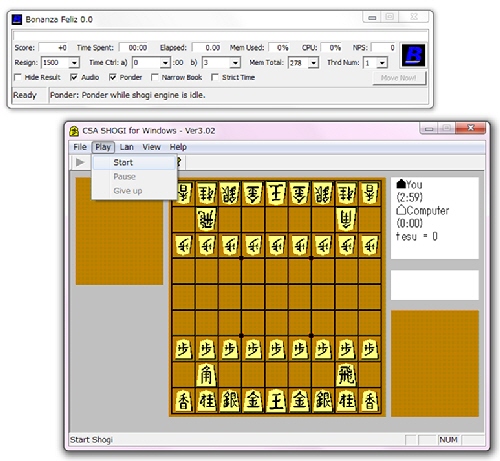Select the player's rook piece (飛)
This screenshot has height=461, width=500.
[x=346, y=375]
